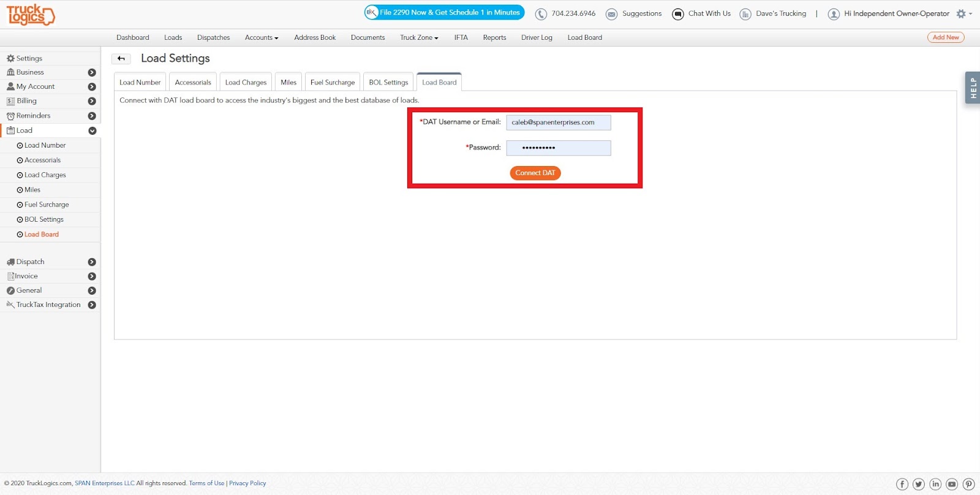Open the Truck Zone dropdown menu
This screenshot has width=980, height=495.
pyautogui.click(x=420, y=37)
